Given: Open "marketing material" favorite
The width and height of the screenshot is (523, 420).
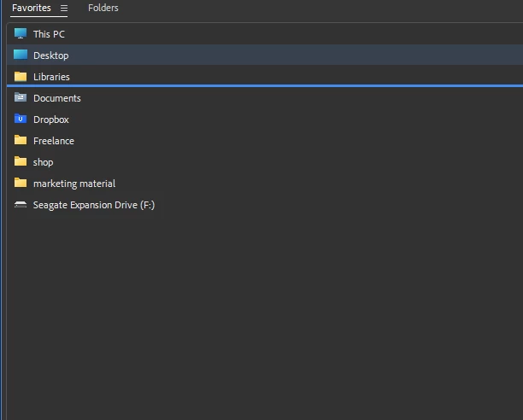Looking at the screenshot, I should click(74, 184).
